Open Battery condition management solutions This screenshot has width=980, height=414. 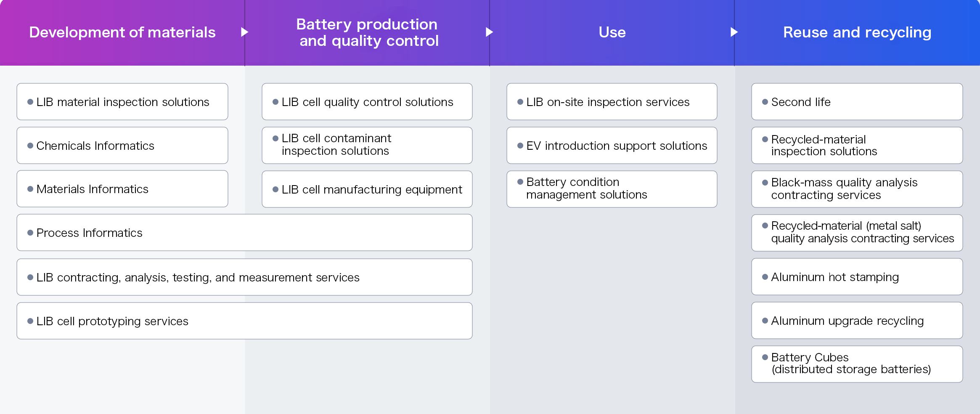[x=612, y=189]
